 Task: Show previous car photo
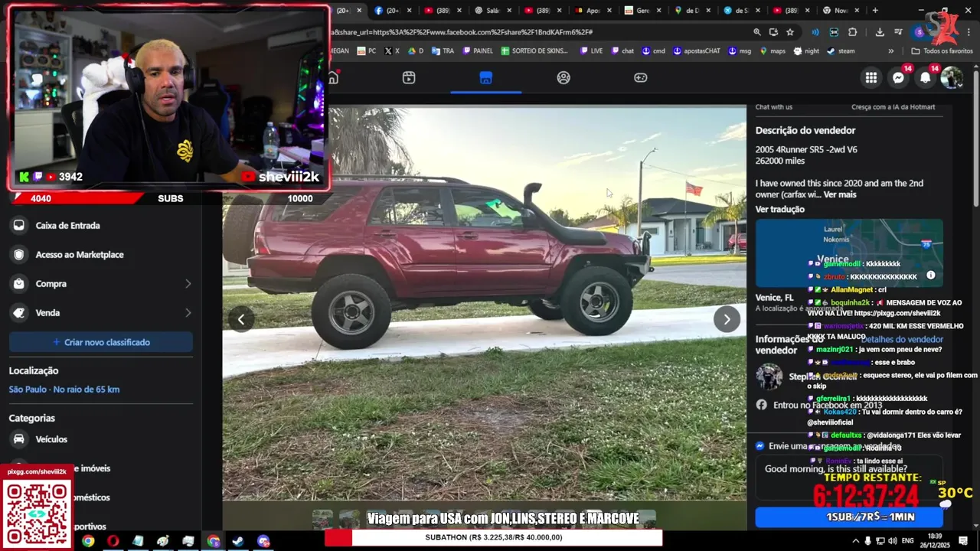241,319
